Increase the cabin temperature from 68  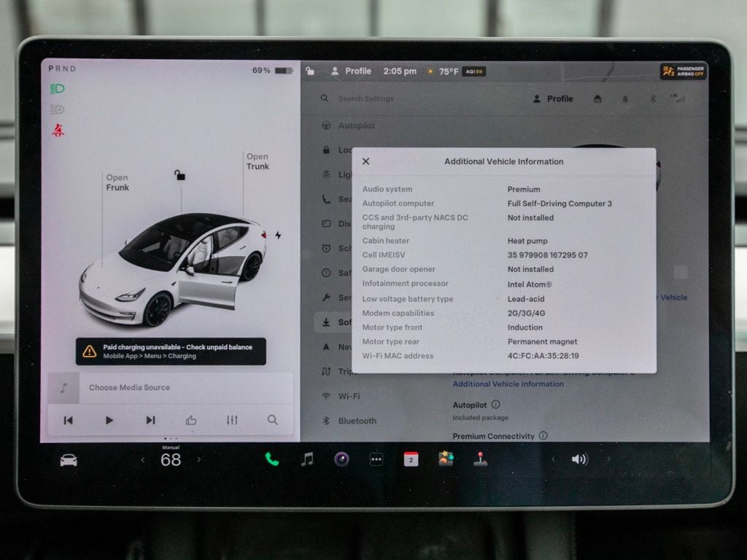click(198, 459)
